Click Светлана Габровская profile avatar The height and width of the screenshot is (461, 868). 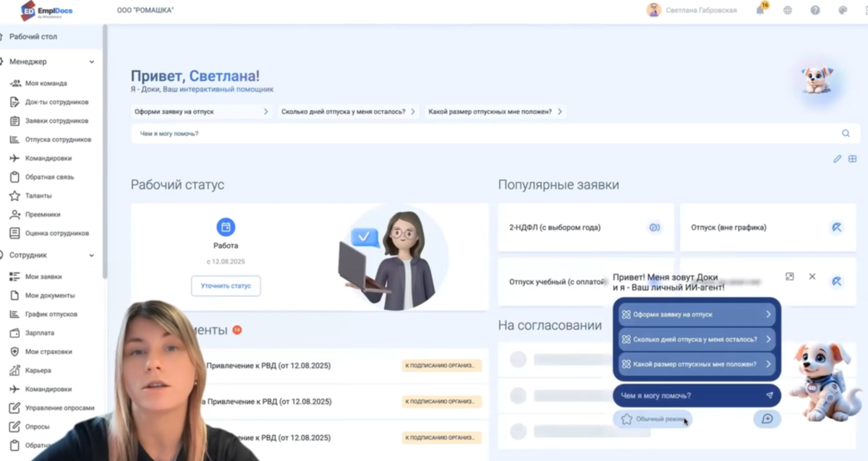pyautogui.click(x=654, y=10)
